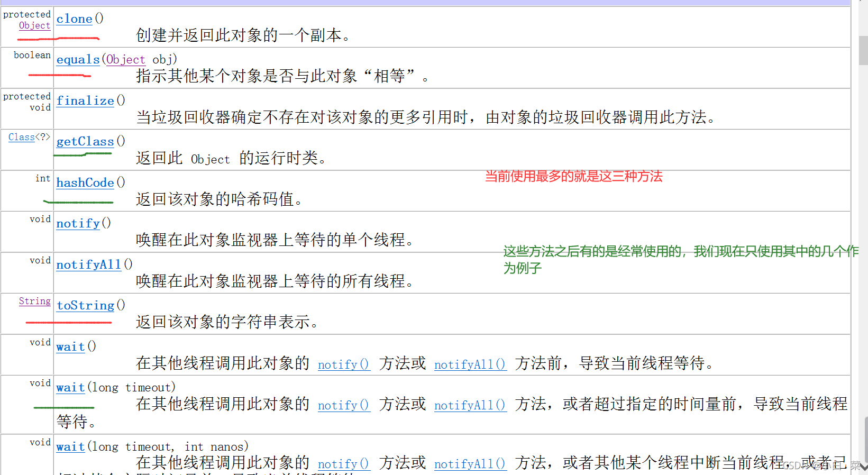
Task: Open the equals method link
Action: coord(78,60)
